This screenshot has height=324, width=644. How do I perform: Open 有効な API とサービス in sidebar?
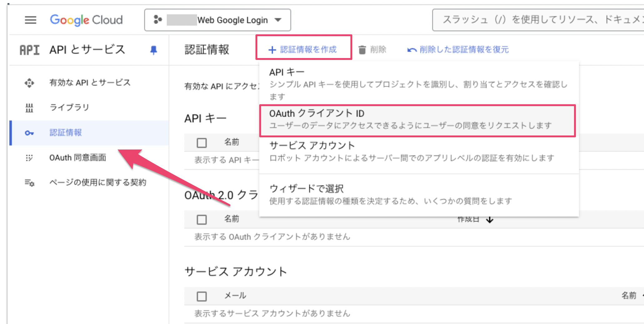89,83
